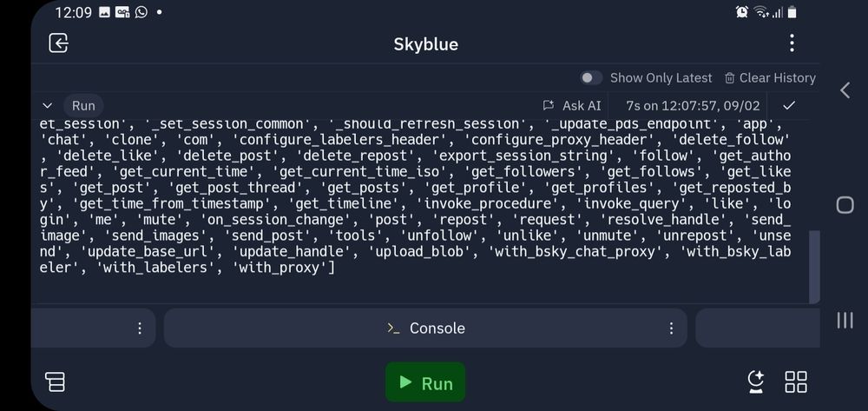The width and height of the screenshot is (868, 411).
Task: Open the Console tab
Action: [x=425, y=328]
